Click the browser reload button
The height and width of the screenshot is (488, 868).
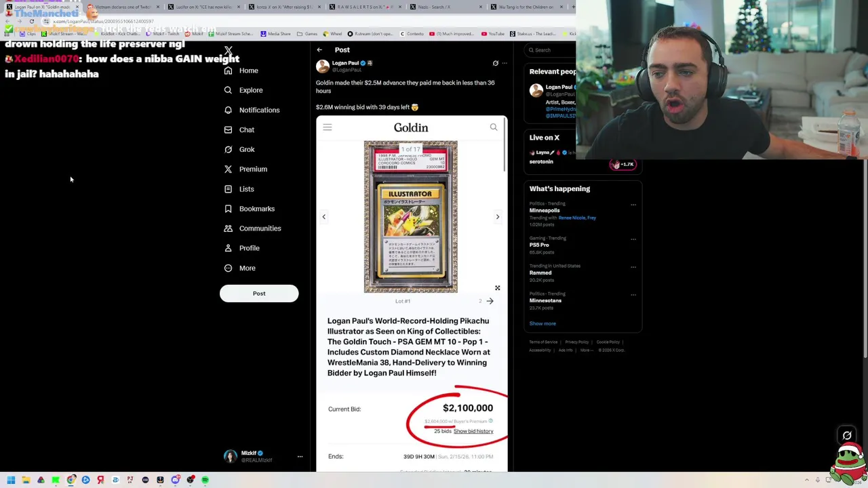[32, 22]
